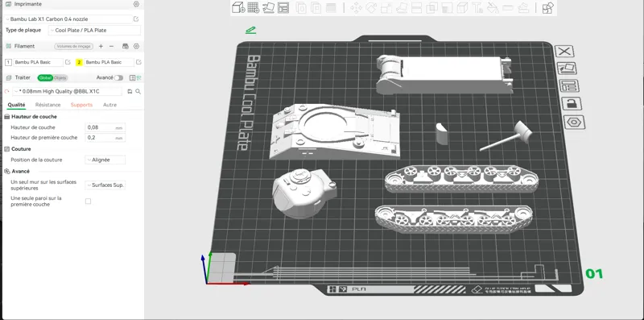Remove a filament with minus icon
The height and width of the screenshot is (320, 644).
(111, 46)
